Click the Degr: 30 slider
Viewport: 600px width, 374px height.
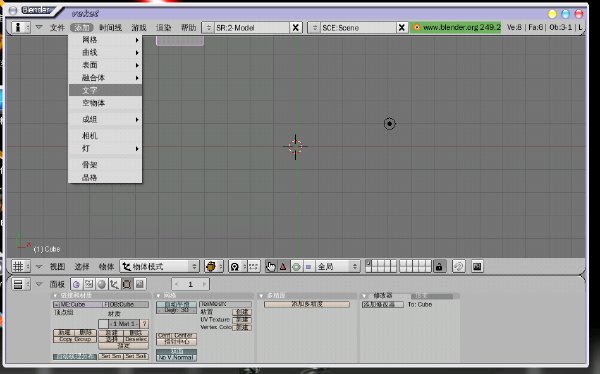pos(176,310)
